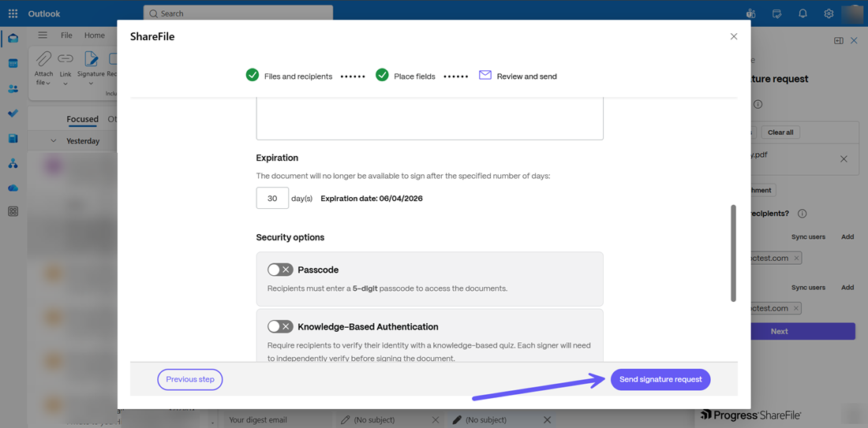The height and width of the screenshot is (428, 868).
Task: Open the Mail icon in sidebar
Action: [x=13, y=38]
